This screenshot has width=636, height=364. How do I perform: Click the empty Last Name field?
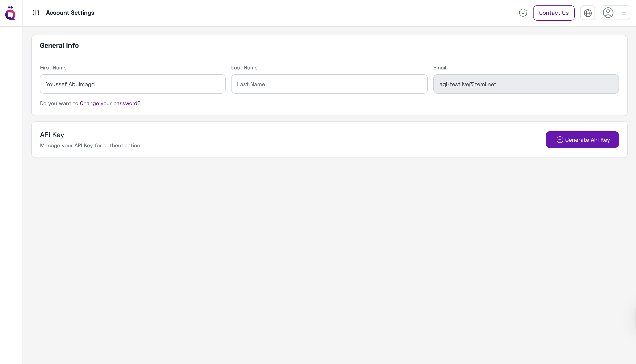[329, 84]
